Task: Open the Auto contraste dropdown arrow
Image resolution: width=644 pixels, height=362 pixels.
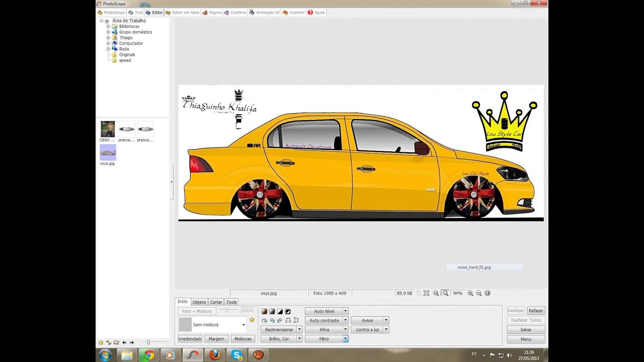Action: tap(346, 320)
